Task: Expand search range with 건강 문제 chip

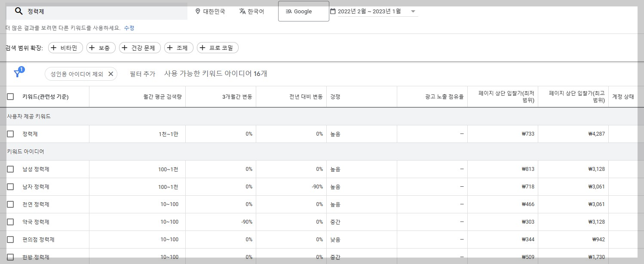Action: [x=139, y=48]
